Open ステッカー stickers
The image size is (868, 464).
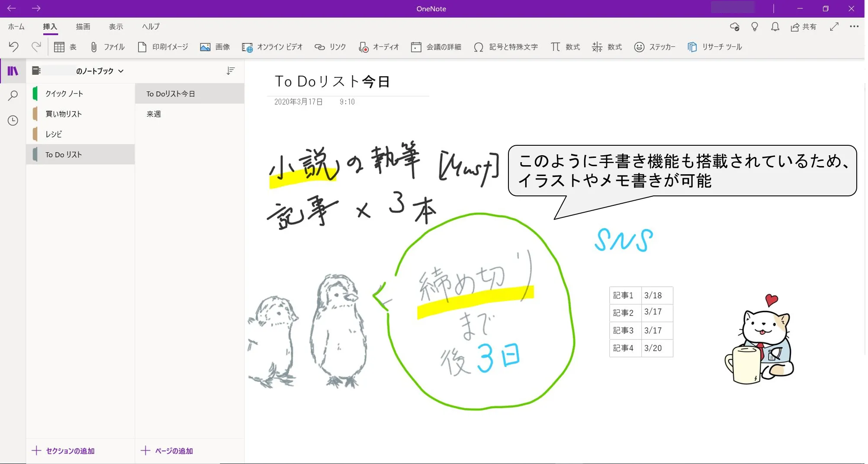coord(655,47)
